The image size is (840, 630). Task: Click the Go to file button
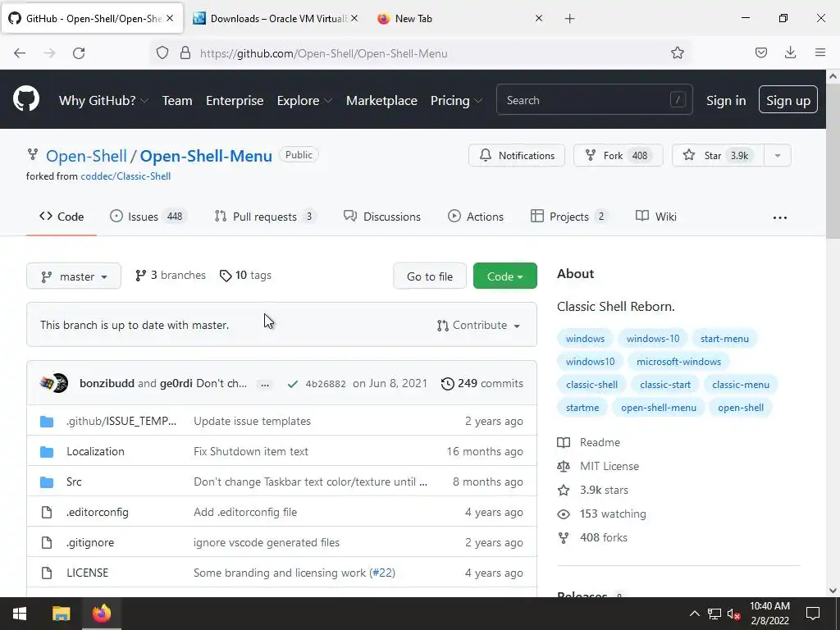tap(430, 276)
